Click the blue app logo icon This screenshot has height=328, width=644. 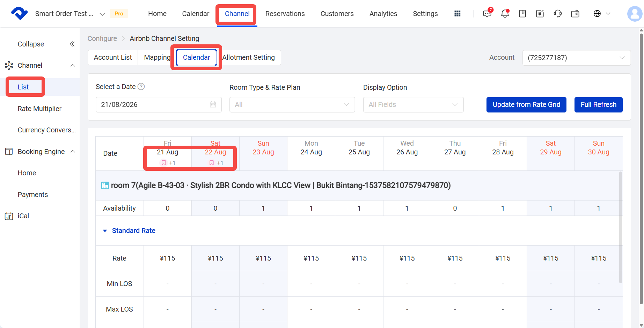(x=19, y=13)
